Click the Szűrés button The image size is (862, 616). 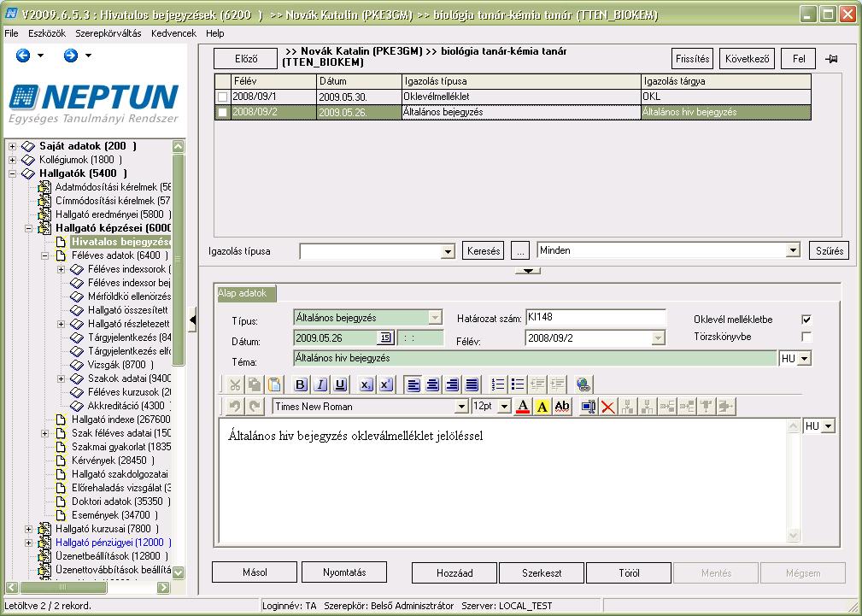[829, 251]
